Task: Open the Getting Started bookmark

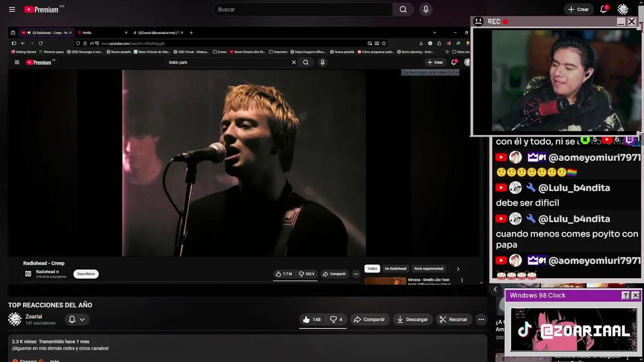Action: pos(24,52)
